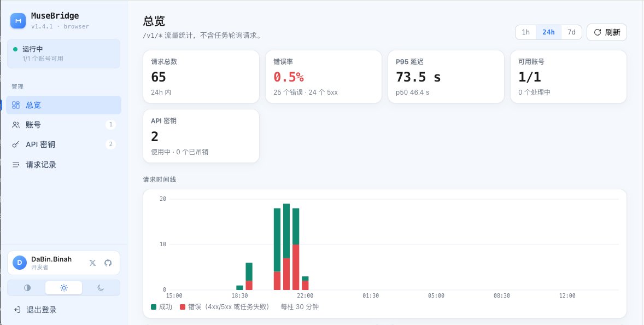Click the "D" avatar beside DaBin.Binah
Viewport: 644px width, 325px height.
coord(20,263)
